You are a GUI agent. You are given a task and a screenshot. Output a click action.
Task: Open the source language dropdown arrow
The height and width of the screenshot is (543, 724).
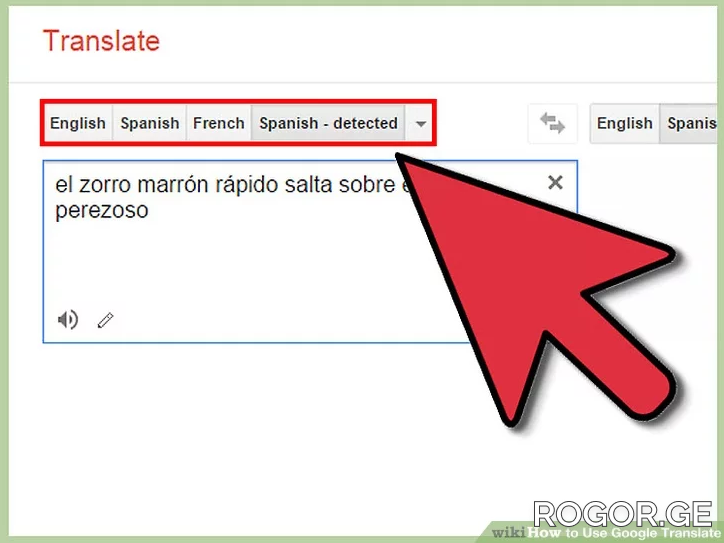pos(420,123)
